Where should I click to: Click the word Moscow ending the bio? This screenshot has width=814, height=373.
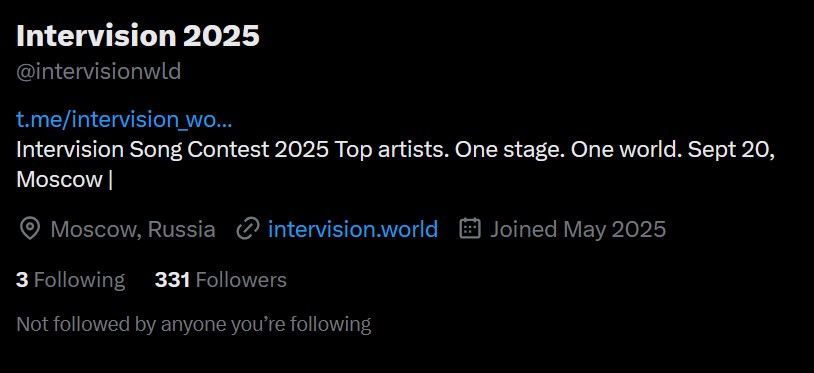pyautogui.click(x=60, y=180)
